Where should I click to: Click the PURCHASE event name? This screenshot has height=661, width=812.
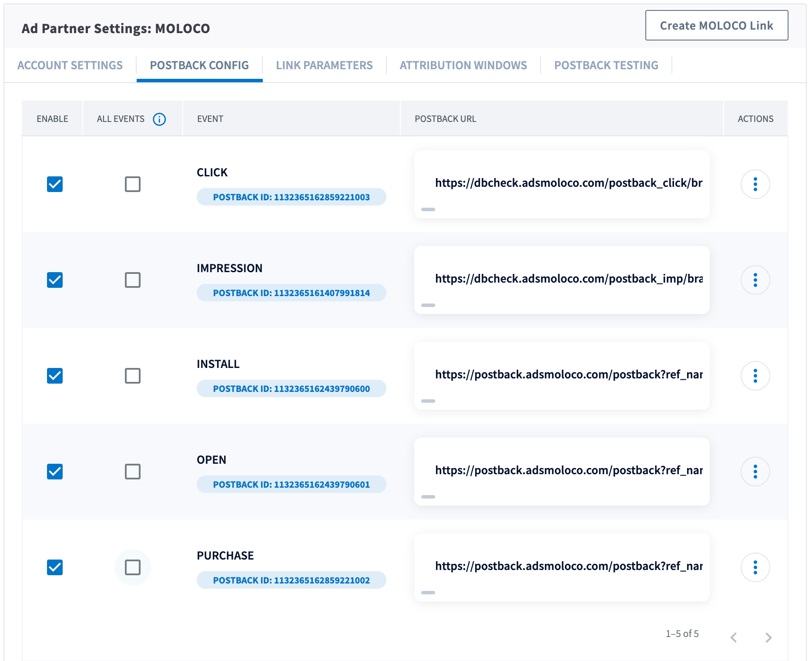point(225,556)
